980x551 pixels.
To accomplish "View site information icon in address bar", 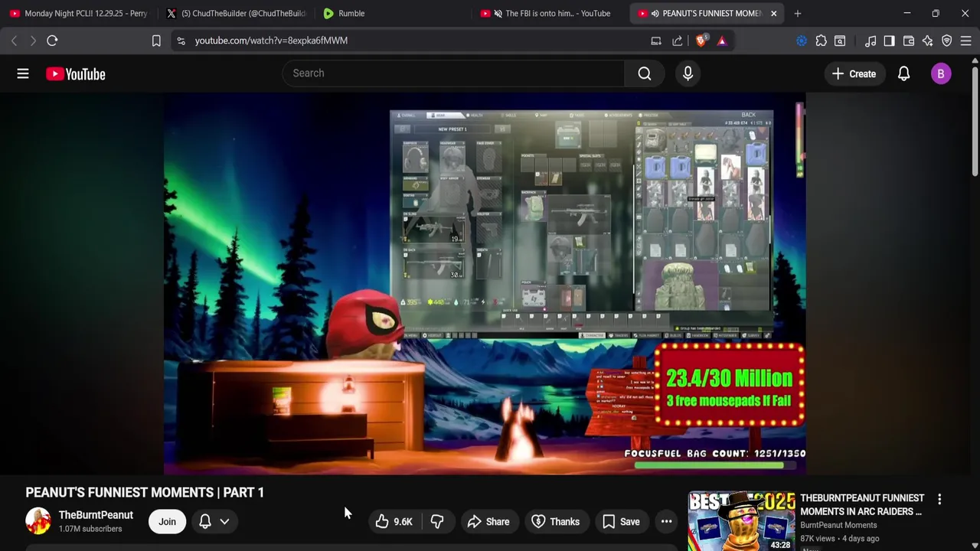I will click(181, 41).
